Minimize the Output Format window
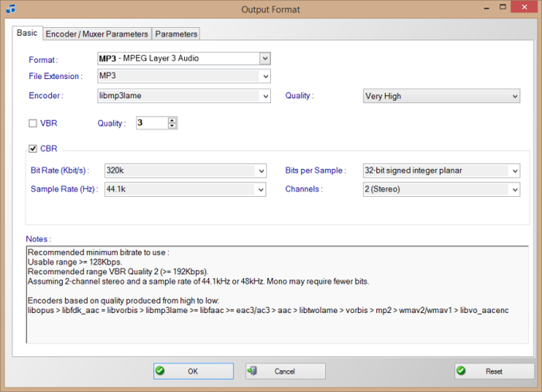The image size is (542, 392). 486,8
